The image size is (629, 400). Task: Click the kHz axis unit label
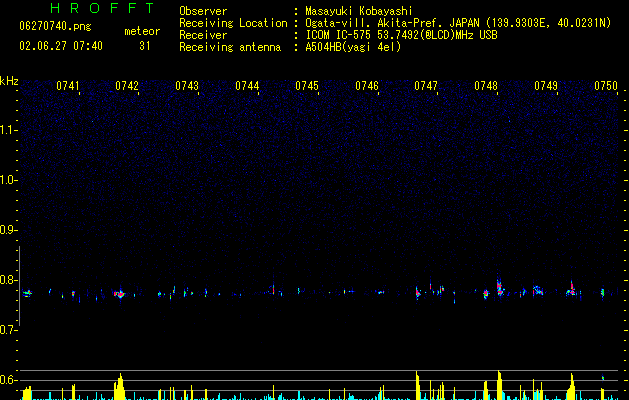pyautogui.click(x=9, y=81)
